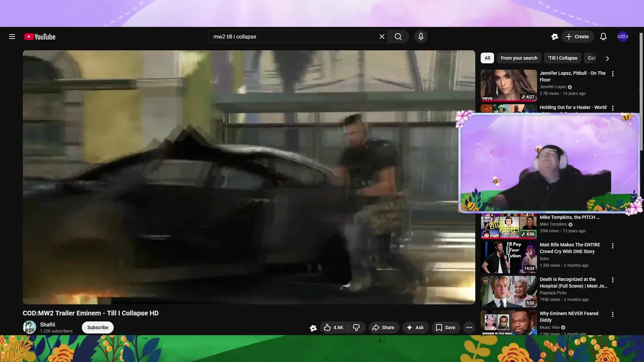Clear the search box text
The width and height of the screenshot is (644, 362).
pyautogui.click(x=382, y=37)
